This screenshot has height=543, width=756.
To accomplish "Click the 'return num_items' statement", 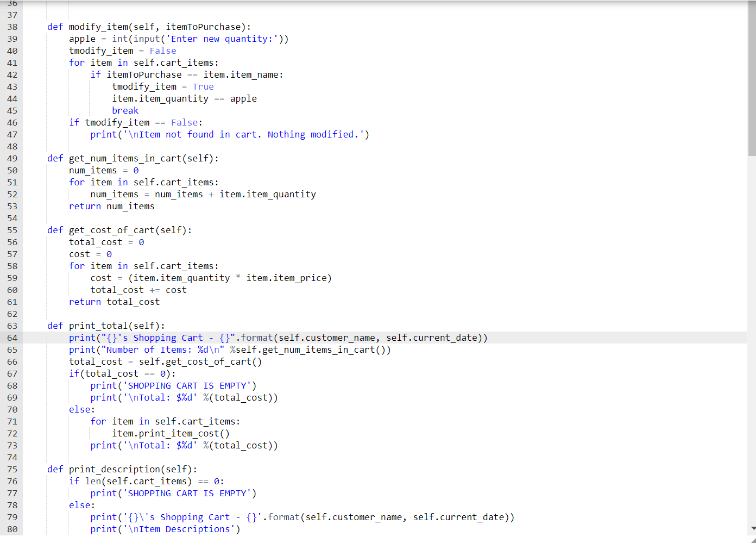I will pos(112,206).
